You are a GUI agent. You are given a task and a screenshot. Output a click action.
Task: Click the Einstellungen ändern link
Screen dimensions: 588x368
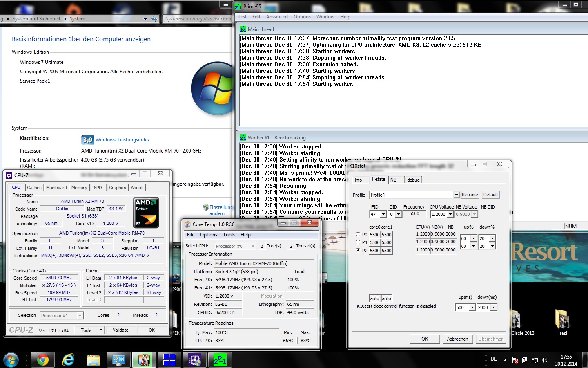coord(221,210)
